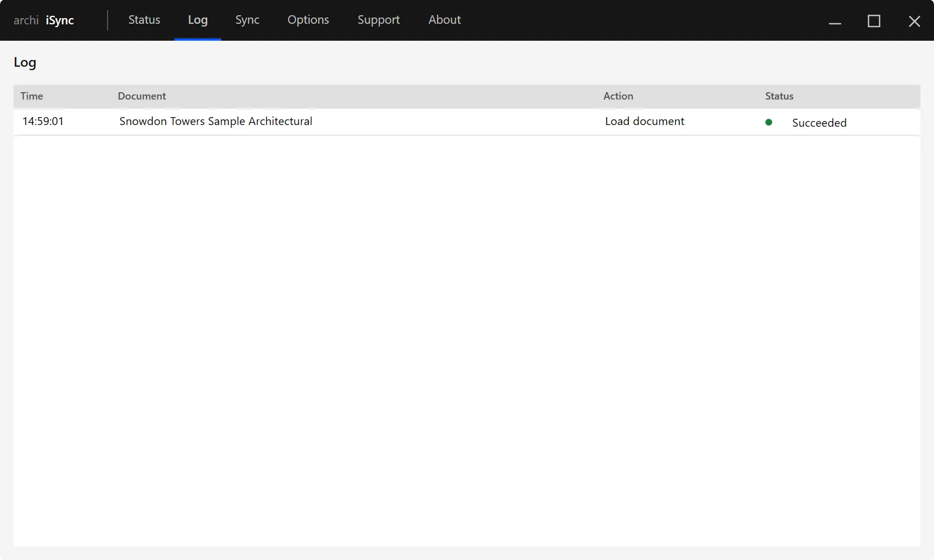The width and height of the screenshot is (934, 560).
Task: Close the iSync application
Action: click(x=914, y=21)
